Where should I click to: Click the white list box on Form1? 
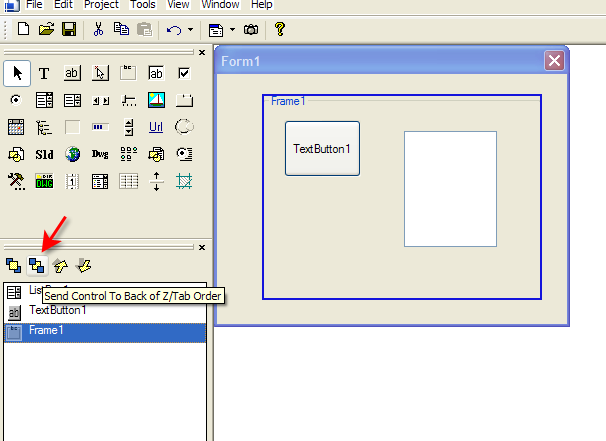[450, 189]
